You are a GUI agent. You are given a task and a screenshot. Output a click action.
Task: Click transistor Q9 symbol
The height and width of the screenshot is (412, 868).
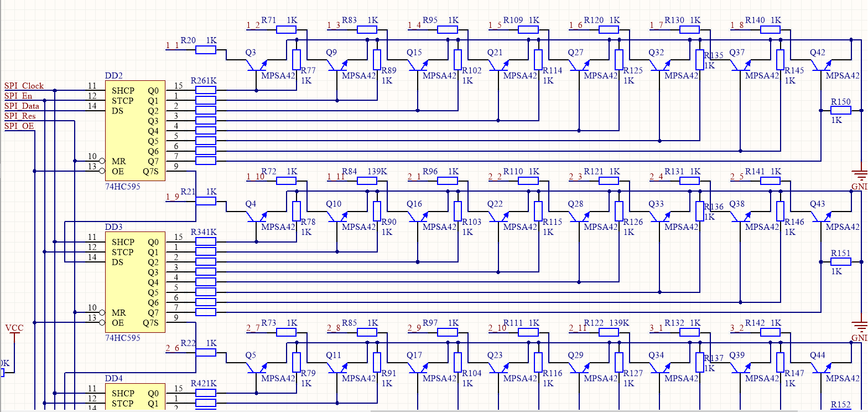(x=338, y=65)
